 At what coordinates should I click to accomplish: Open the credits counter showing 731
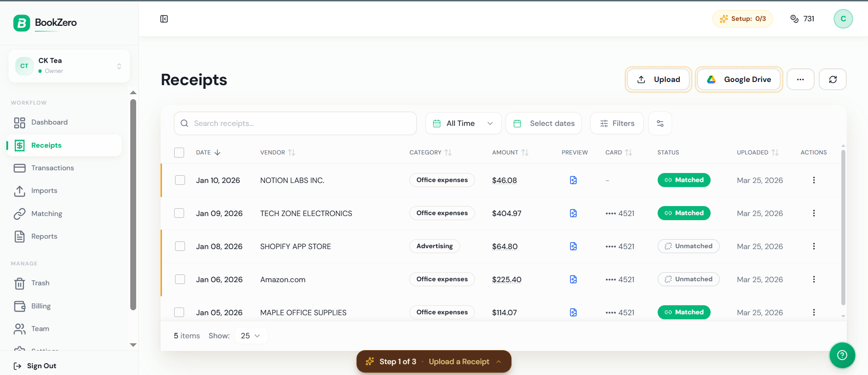click(802, 19)
